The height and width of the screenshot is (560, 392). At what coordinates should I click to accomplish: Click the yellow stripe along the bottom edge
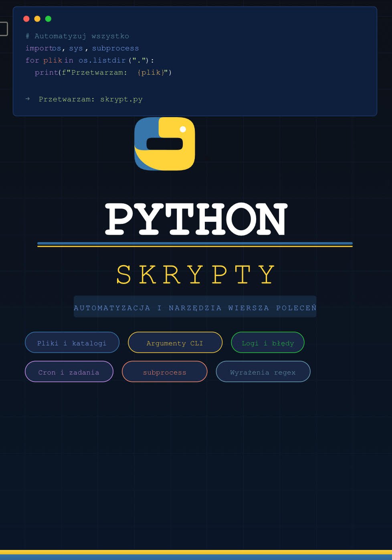(196, 552)
